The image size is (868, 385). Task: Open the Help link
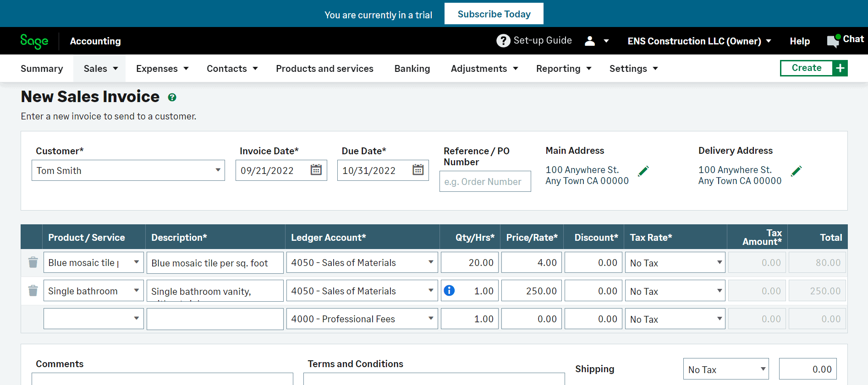click(800, 41)
